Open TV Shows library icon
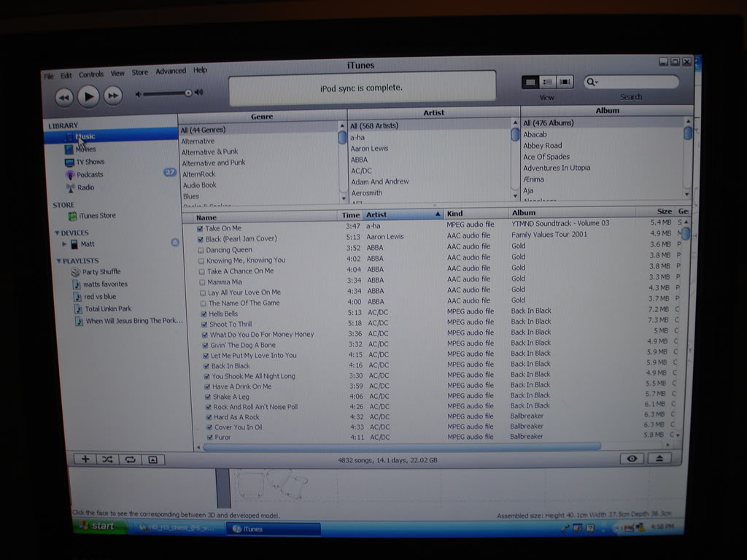This screenshot has height=560, width=747. [x=69, y=163]
